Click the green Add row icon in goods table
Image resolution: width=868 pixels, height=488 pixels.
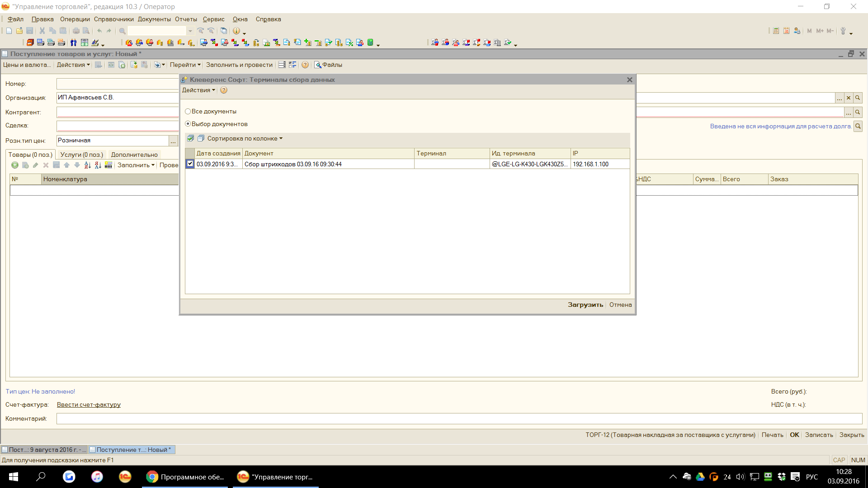point(15,165)
